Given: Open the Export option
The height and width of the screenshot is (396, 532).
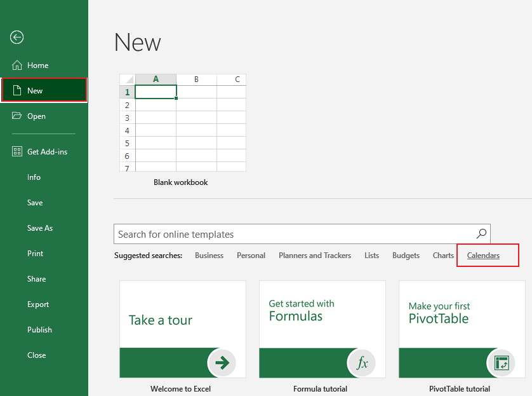Looking at the screenshot, I should click(37, 304).
